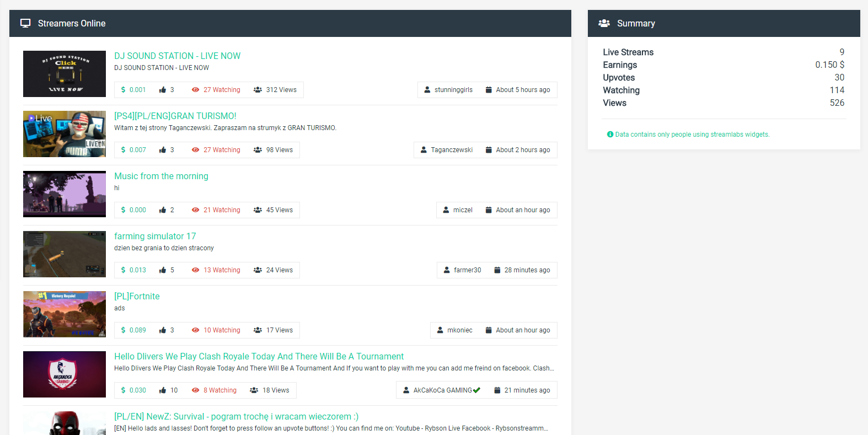Click the Music from the morning thumbnail
Viewport: 868px width, 435px height.
pyautogui.click(x=65, y=194)
